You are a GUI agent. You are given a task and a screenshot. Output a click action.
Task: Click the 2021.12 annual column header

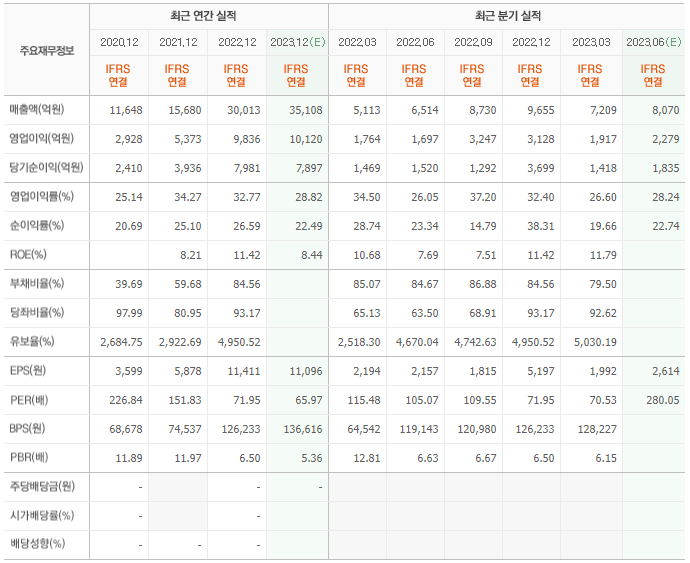(178, 42)
